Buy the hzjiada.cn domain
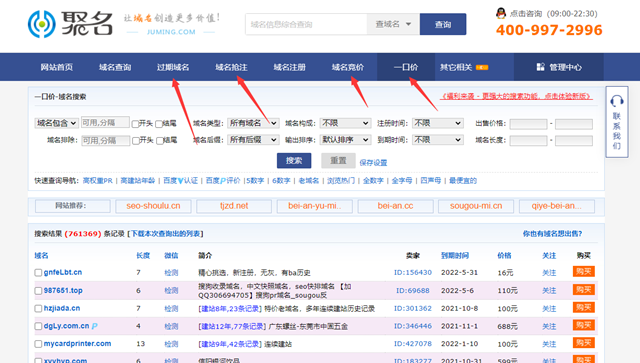 coord(584,307)
